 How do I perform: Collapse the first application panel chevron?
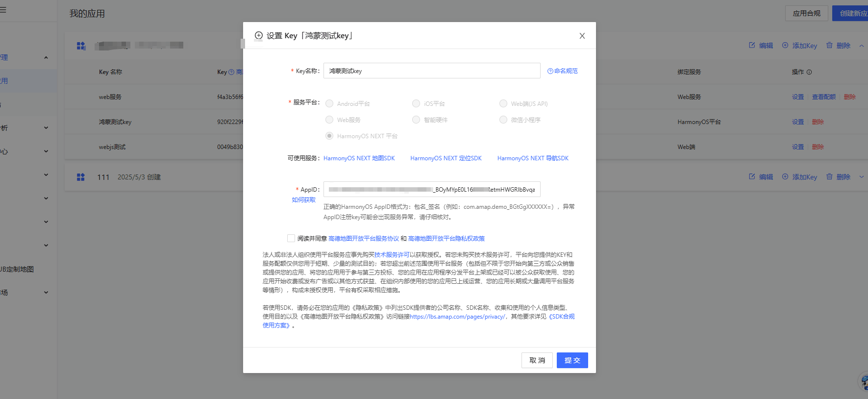[x=862, y=46]
